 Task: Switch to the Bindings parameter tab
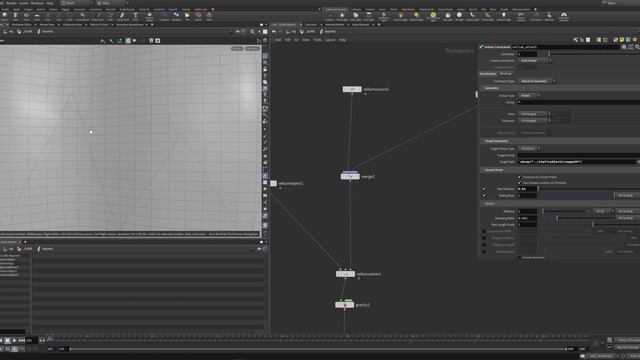pyautogui.click(x=506, y=74)
